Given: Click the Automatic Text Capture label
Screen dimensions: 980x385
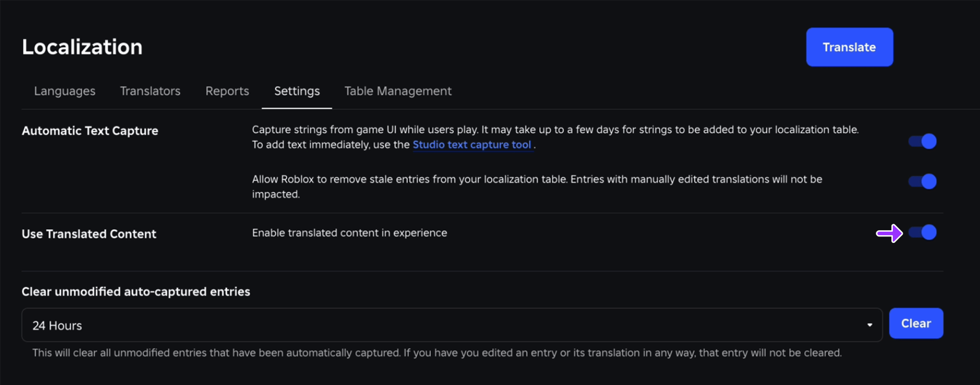Looking at the screenshot, I should (90, 131).
